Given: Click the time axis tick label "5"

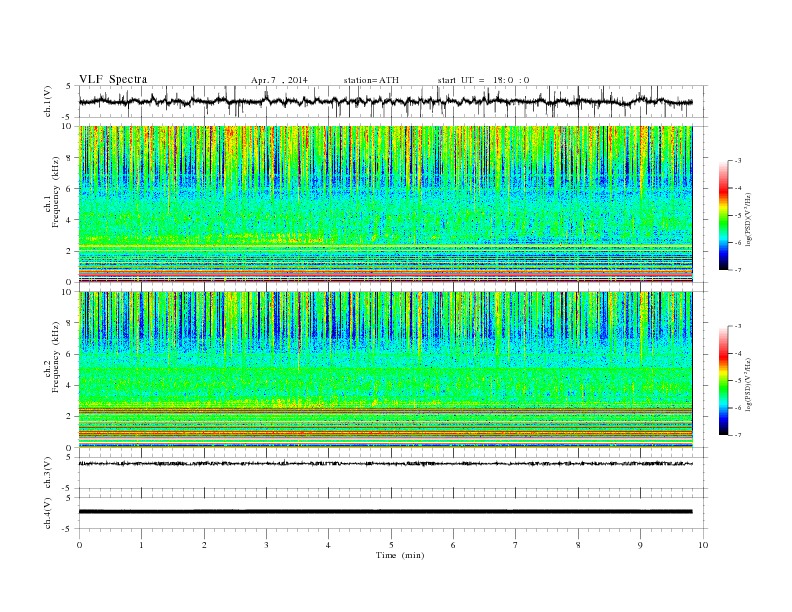Looking at the screenshot, I should click(391, 545).
